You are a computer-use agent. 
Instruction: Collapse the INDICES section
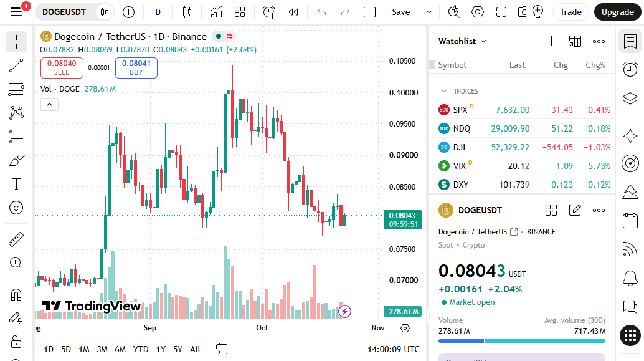pos(443,91)
